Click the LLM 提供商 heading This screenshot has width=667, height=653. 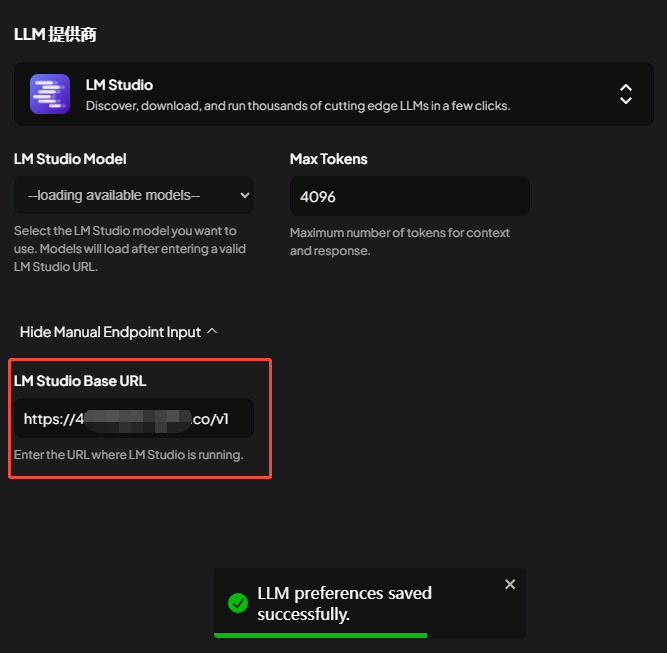[x=55, y=34]
